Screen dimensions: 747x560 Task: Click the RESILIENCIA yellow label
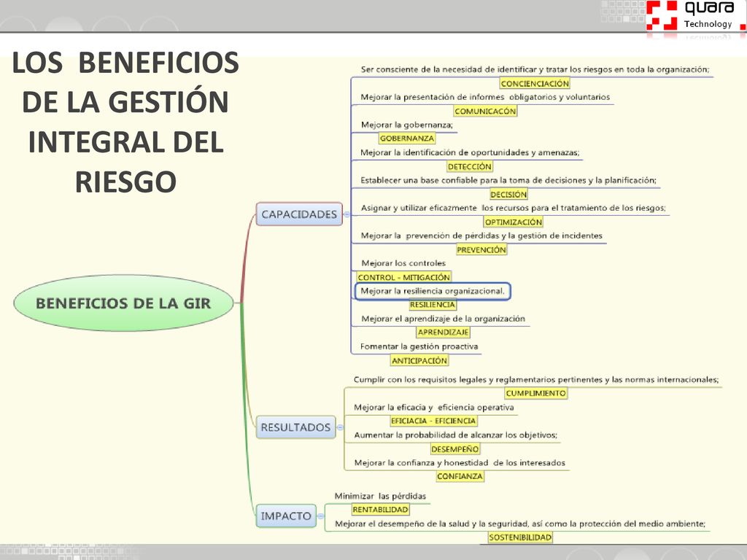[433, 305]
